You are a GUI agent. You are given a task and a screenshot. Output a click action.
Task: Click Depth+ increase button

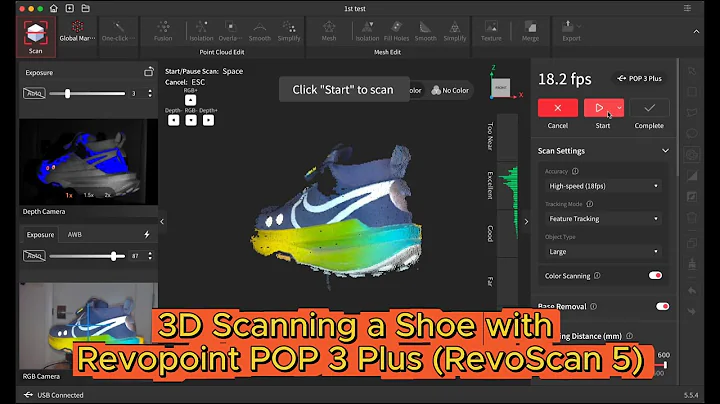coord(208,120)
